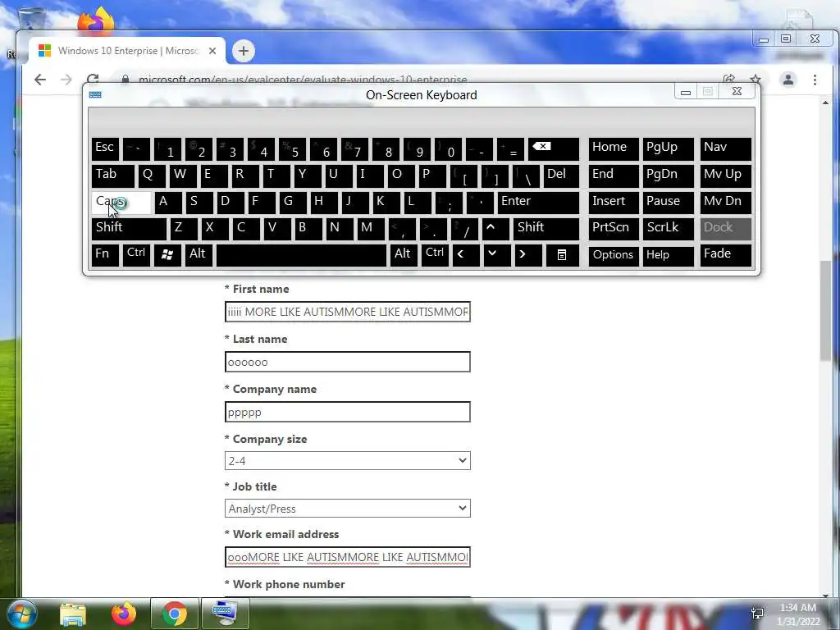Screen dimensions: 840x630
Task: Click the Mv Up key
Action: coord(726,176)
